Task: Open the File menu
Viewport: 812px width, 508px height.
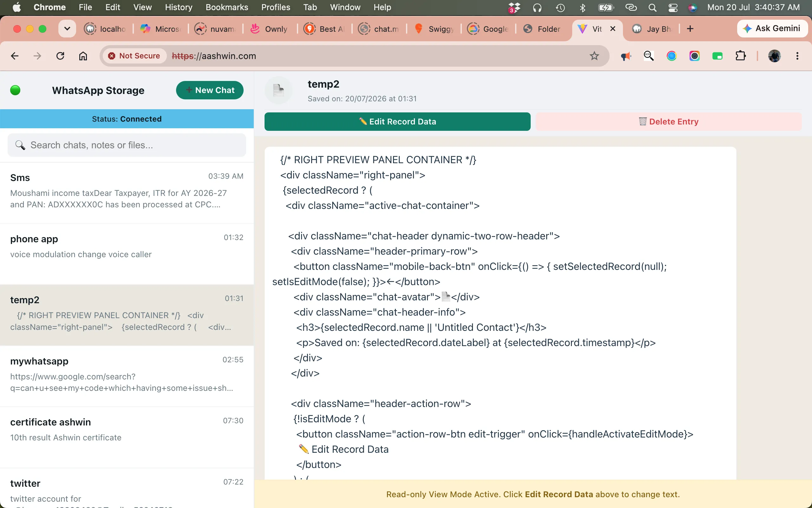Action: [x=85, y=7]
